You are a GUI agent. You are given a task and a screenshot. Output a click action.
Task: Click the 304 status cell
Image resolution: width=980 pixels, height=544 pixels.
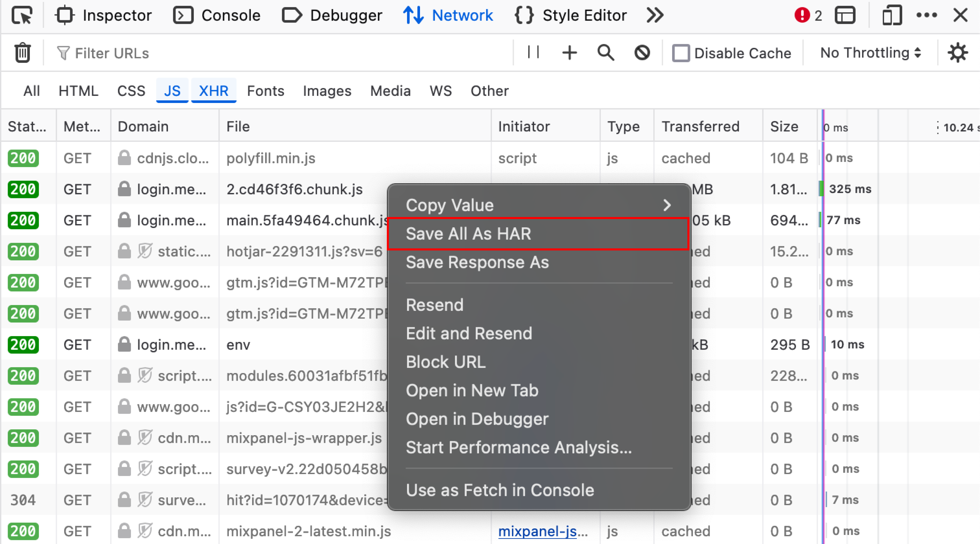click(23, 500)
